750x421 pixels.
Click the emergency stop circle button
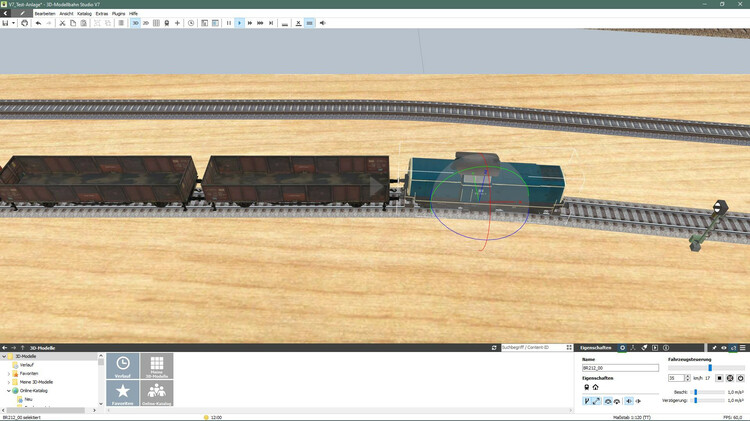(x=730, y=378)
